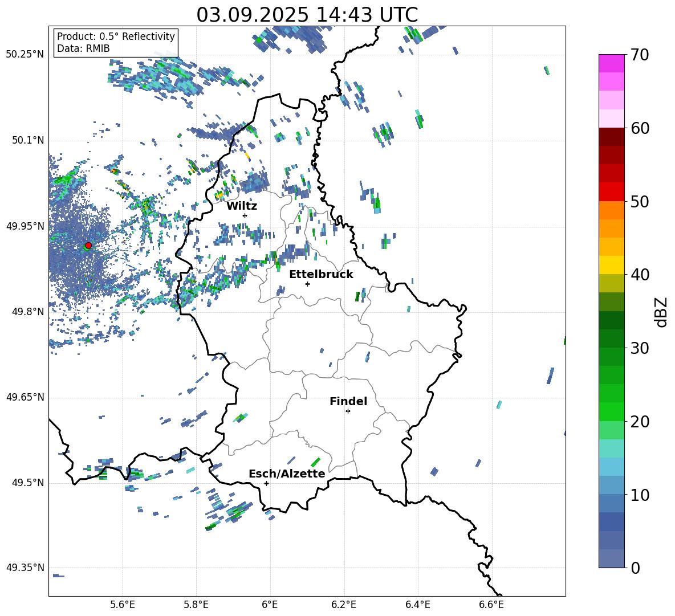This screenshot has height=616, width=675.
Task: Click the red radar location marker
Action: point(88,246)
